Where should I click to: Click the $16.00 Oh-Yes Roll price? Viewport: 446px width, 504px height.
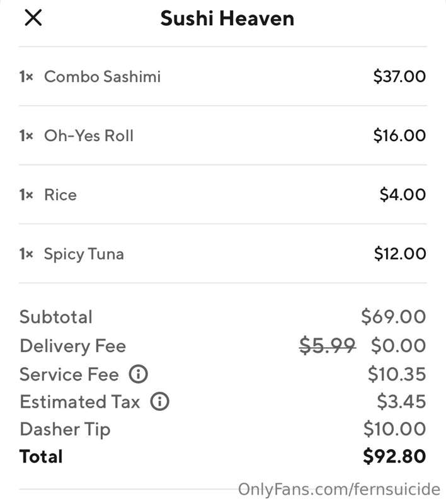point(399,135)
